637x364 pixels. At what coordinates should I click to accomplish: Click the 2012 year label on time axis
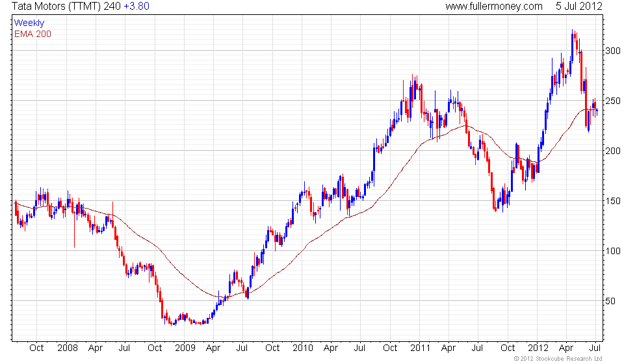tap(538, 348)
